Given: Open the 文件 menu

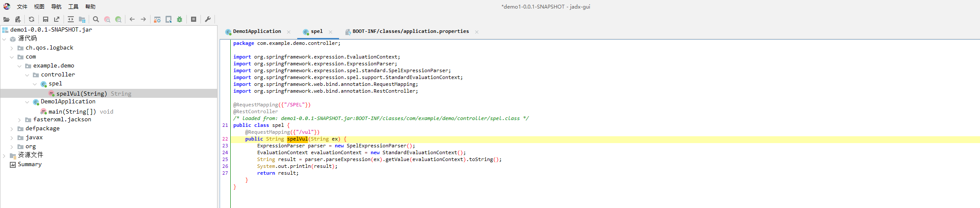Looking at the screenshot, I should pos(22,6).
